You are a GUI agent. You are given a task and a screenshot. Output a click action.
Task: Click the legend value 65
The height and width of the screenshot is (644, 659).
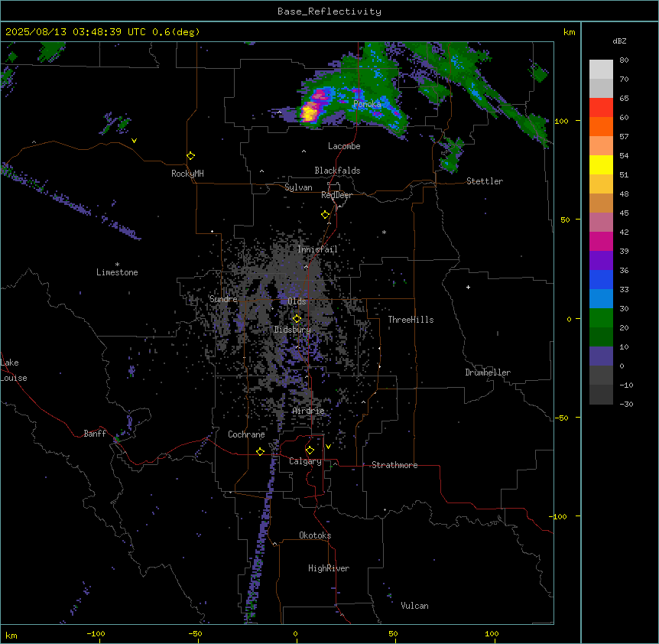point(624,99)
